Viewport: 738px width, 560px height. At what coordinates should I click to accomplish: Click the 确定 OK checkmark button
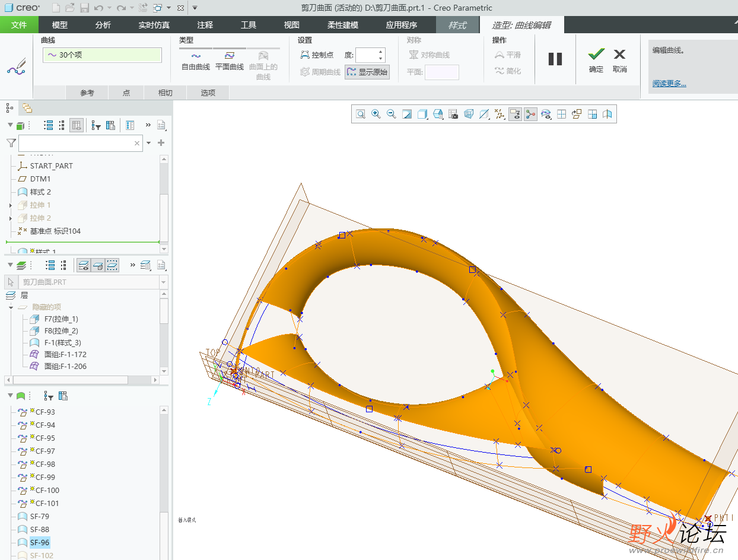[596, 61]
